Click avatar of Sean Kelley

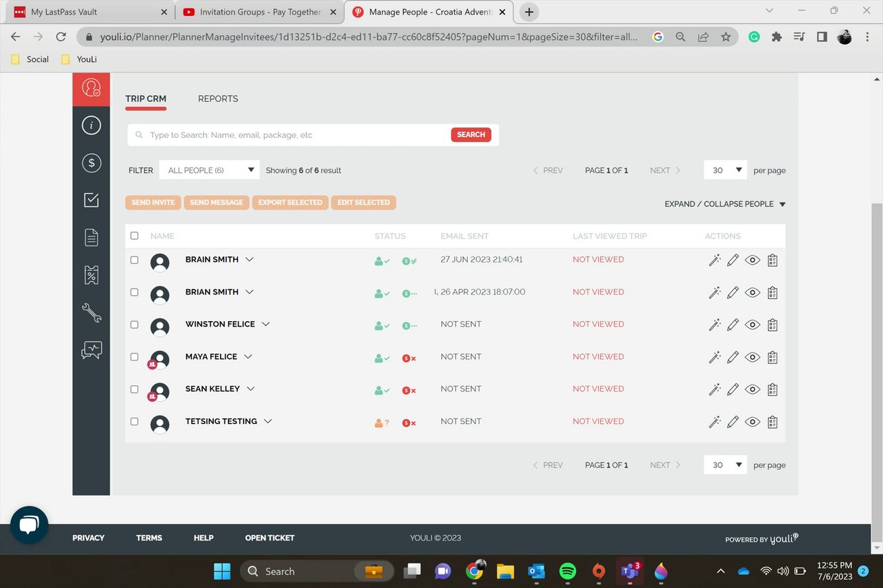tap(160, 392)
